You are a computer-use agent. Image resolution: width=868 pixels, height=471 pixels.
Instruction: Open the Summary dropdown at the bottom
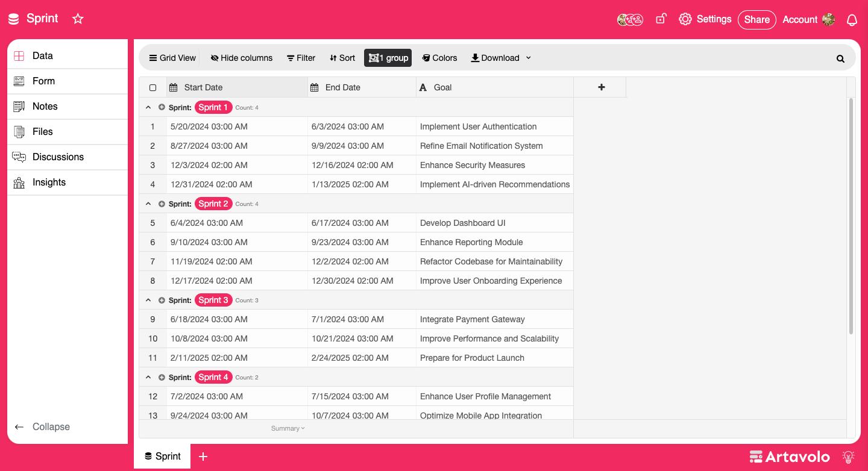coord(287,428)
